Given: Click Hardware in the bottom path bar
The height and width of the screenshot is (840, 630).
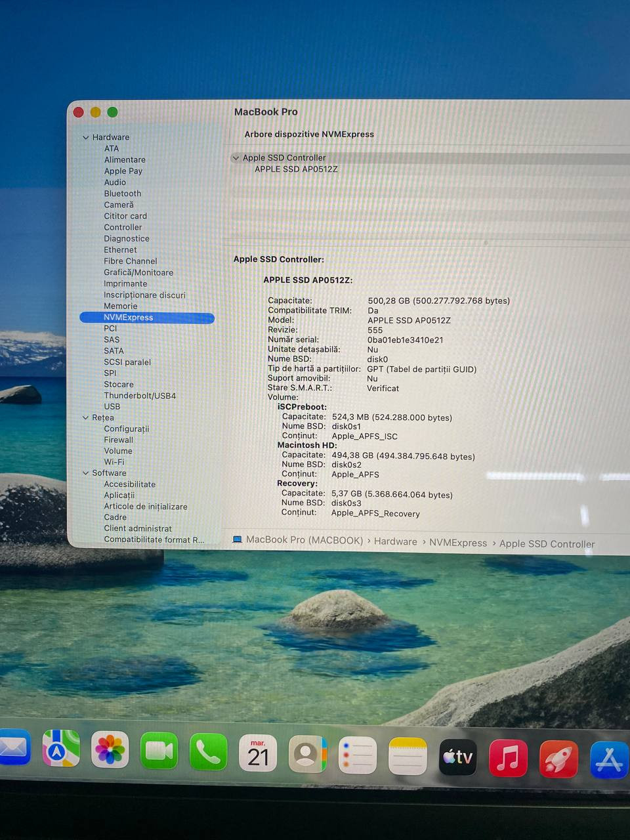Looking at the screenshot, I should (x=395, y=541).
